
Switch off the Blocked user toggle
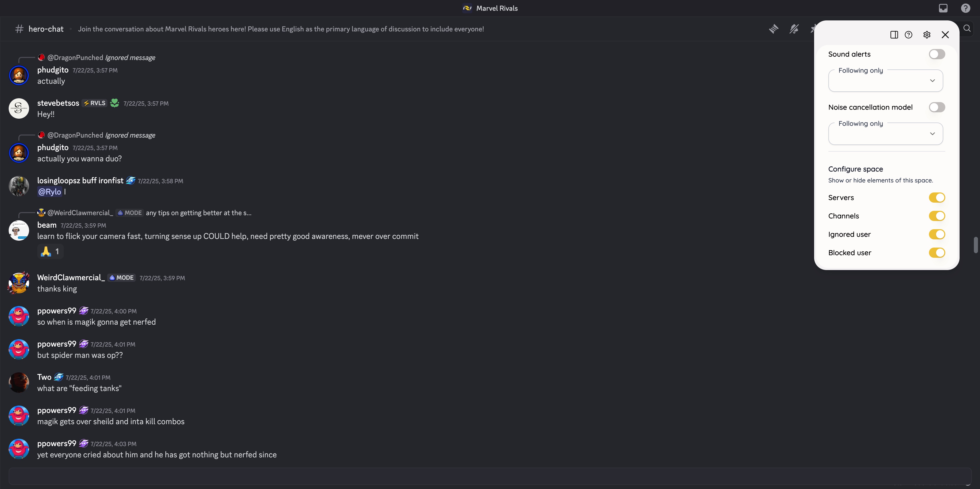tap(937, 253)
